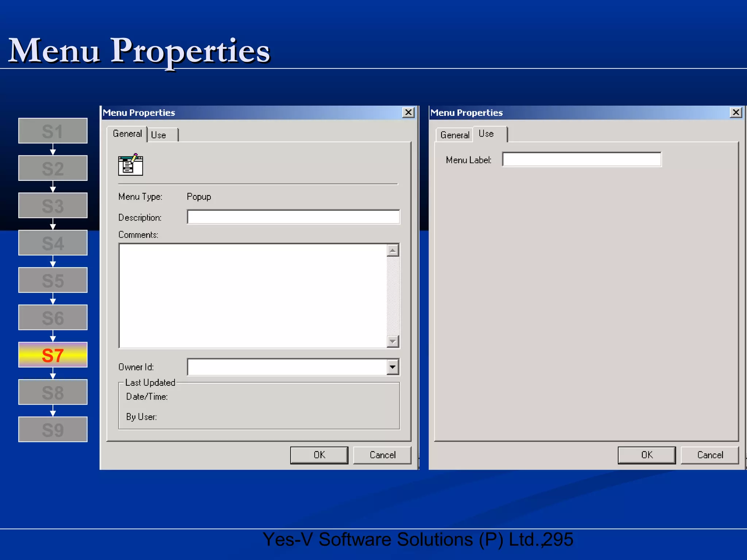The height and width of the screenshot is (560, 747).
Task: Select the S1 step box
Action: pos(53,131)
